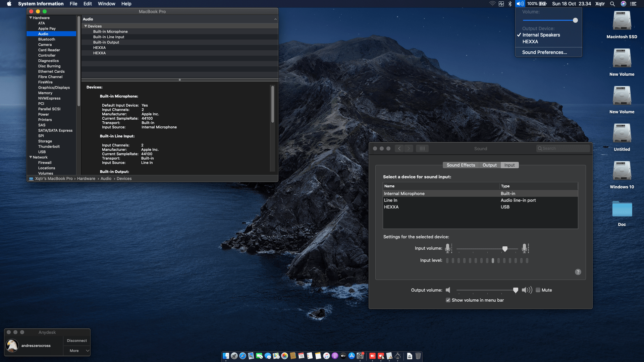Switch to the Sound Effects tab
This screenshot has height=362, width=644.
[x=461, y=165]
